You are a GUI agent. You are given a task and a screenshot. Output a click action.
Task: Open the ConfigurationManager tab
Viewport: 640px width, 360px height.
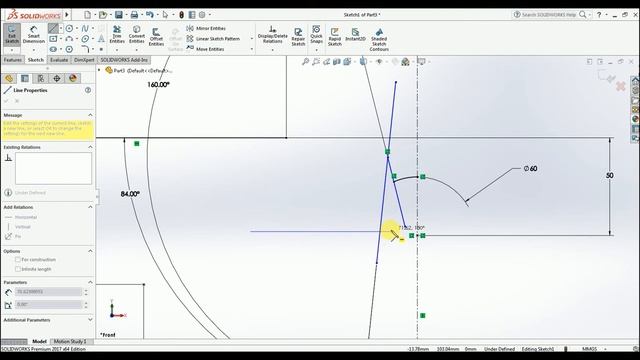click(x=41, y=78)
